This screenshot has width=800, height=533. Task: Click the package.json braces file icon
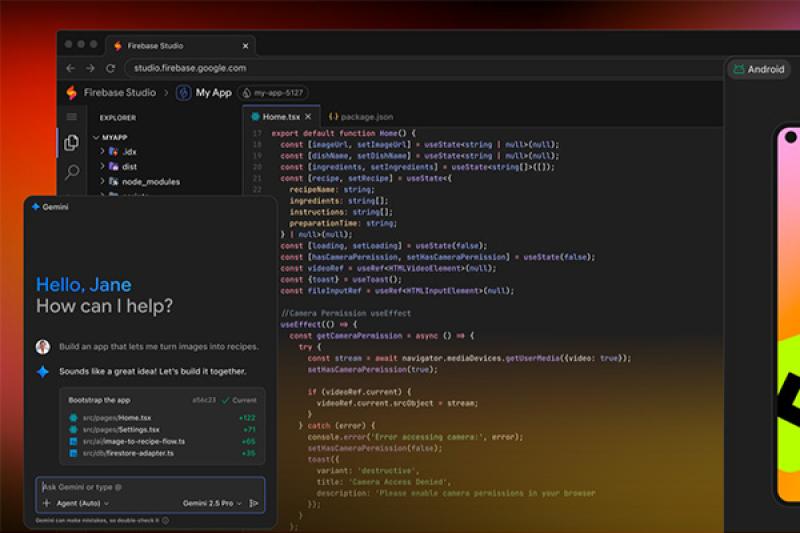pos(334,117)
